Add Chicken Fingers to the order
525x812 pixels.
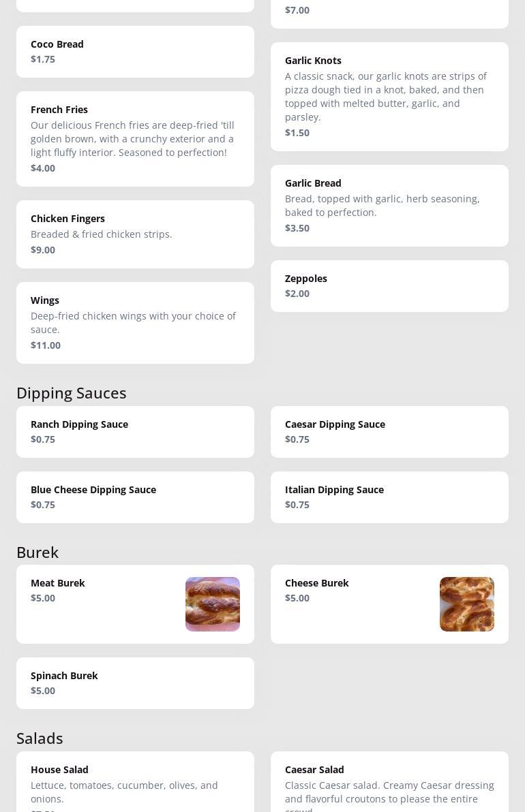[x=135, y=234]
